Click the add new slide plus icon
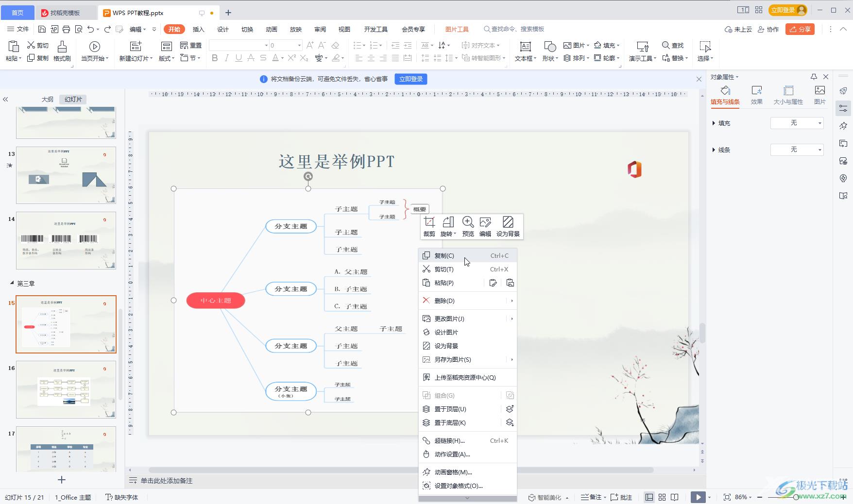Viewport: 853px width, 504px height. (x=62, y=480)
